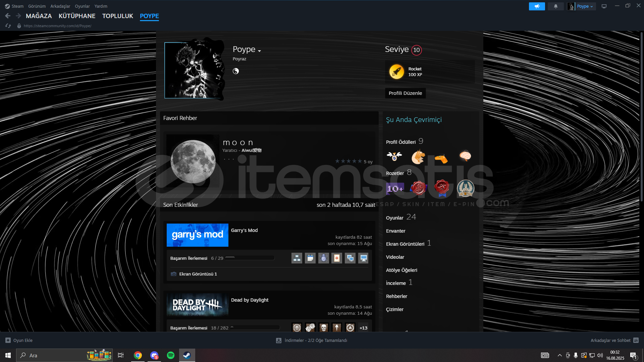Viewport: 644px width, 362px height.
Task: Click first Garry's Mod achievement icon
Action: tap(297, 258)
